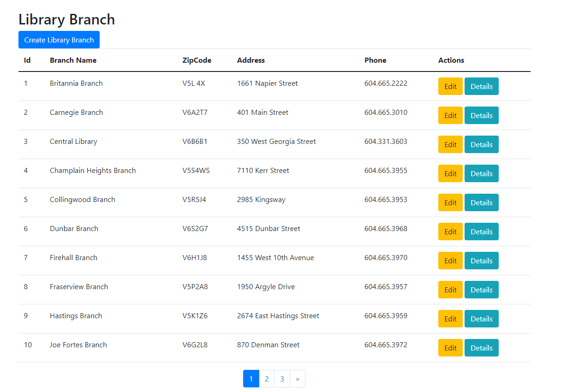View Details for Hastings Branch
The height and width of the screenshot is (392, 573).
481,319
